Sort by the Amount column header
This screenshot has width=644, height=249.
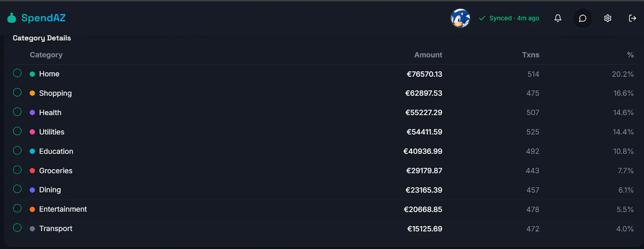428,55
